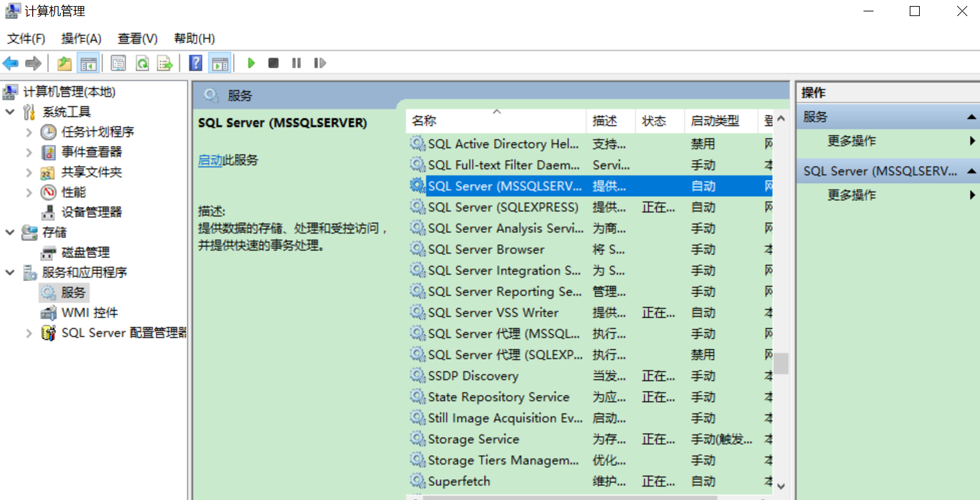The image size is (980, 500).
Task: Collapse the 存储 tree node
Action: [x=10, y=232]
